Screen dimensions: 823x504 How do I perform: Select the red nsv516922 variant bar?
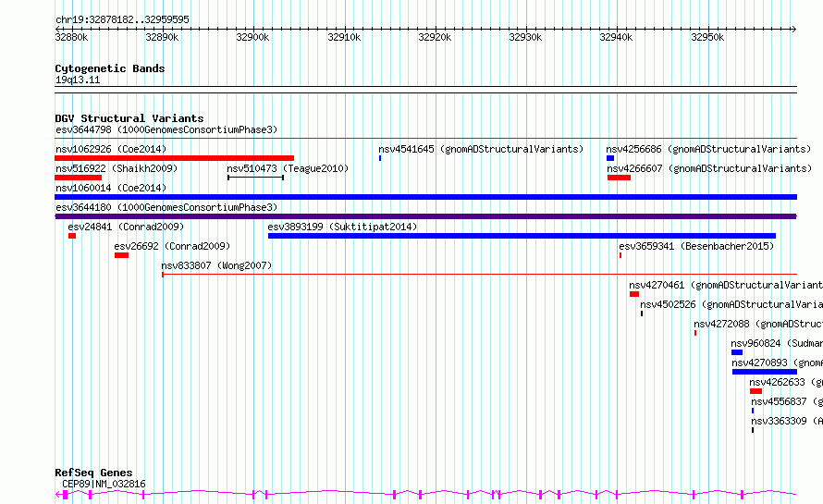pyautogui.click(x=79, y=178)
